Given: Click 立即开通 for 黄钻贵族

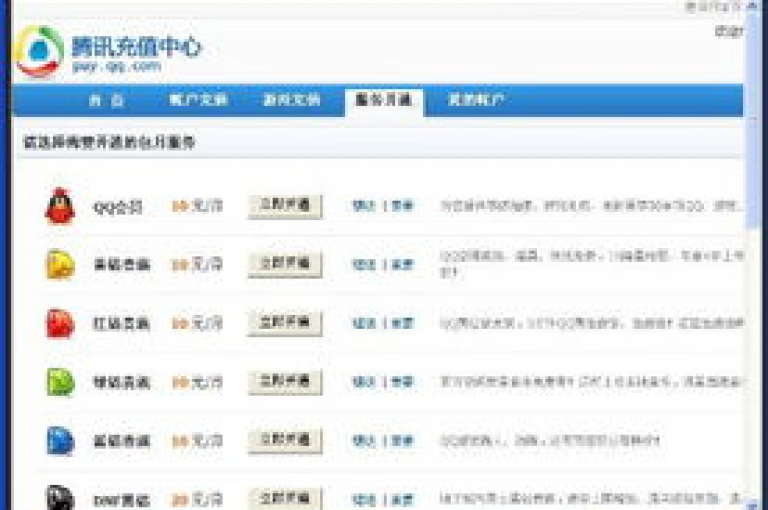Looking at the screenshot, I should 285,265.
